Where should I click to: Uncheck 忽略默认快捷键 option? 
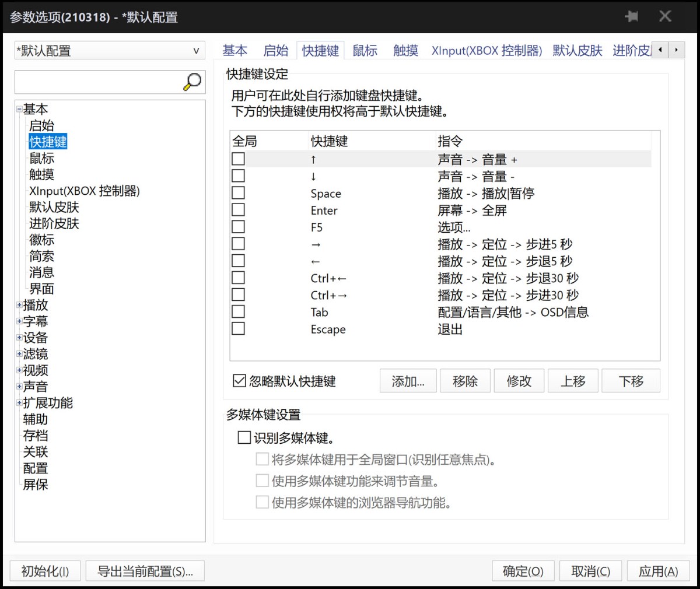tap(239, 381)
